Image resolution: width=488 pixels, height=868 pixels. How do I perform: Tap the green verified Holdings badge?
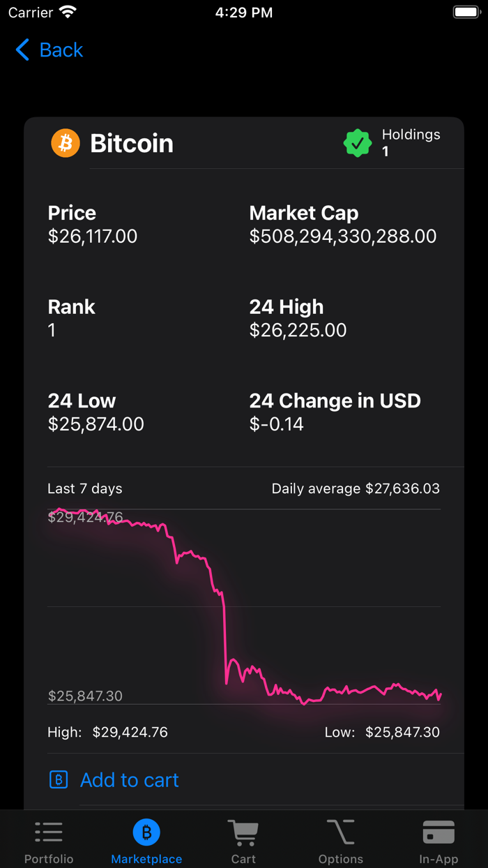coord(358,143)
